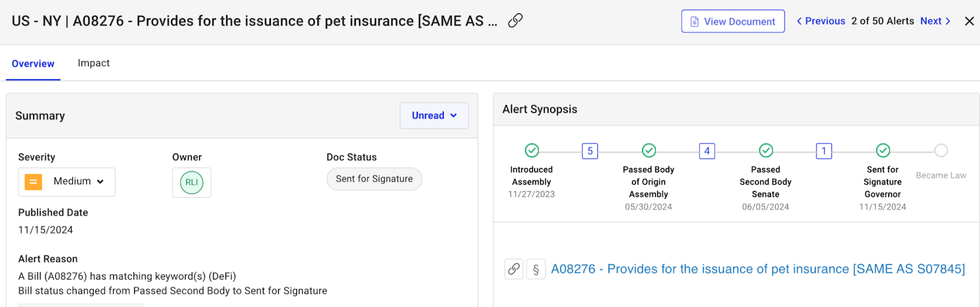The height and width of the screenshot is (307, 980).
Task: Open the 5 actions badge on timeline
Action: 590,151
